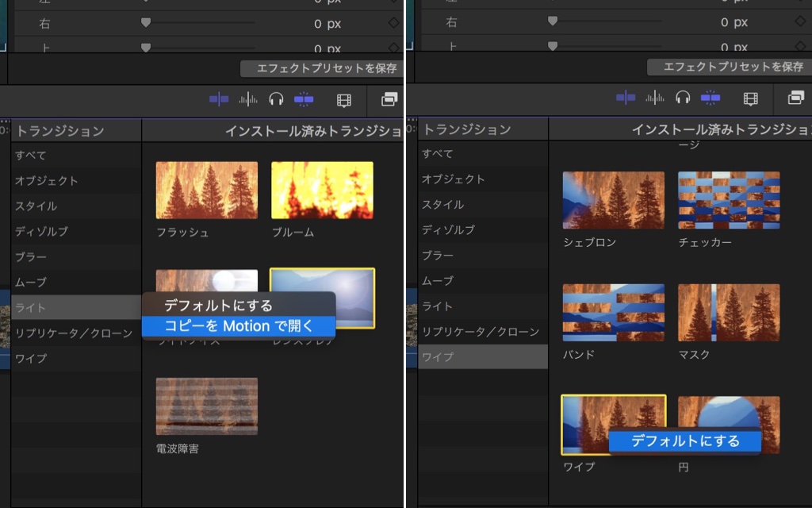812x508 pixels.
Task: Select ワイプ category in left screenshot sidebar
Action: pos(75,358)
